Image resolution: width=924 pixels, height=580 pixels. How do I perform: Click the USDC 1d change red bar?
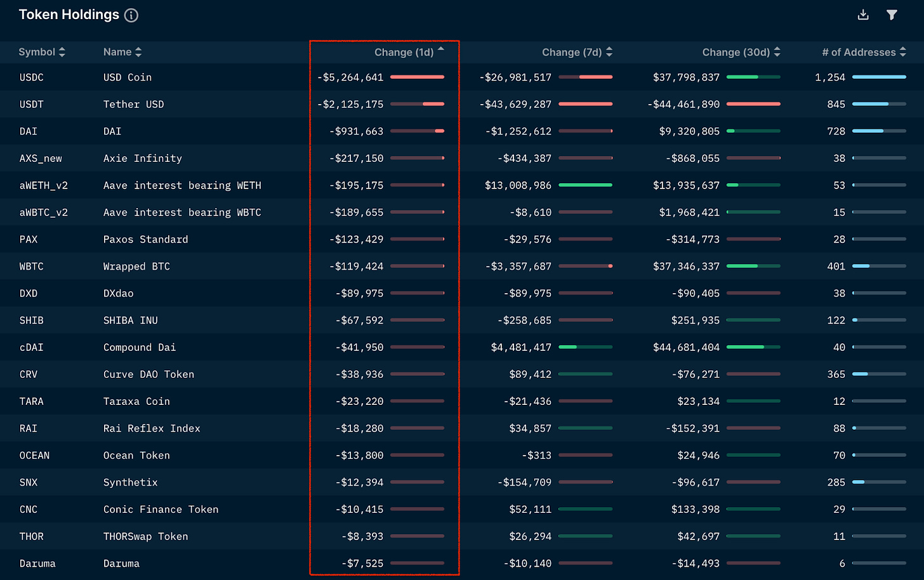click(418, 77)
